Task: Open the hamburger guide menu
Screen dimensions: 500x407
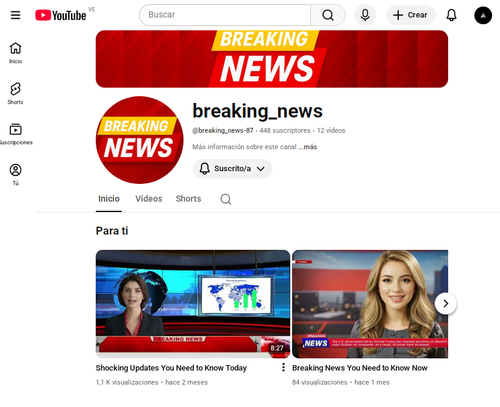Action: tap(15, 15)
